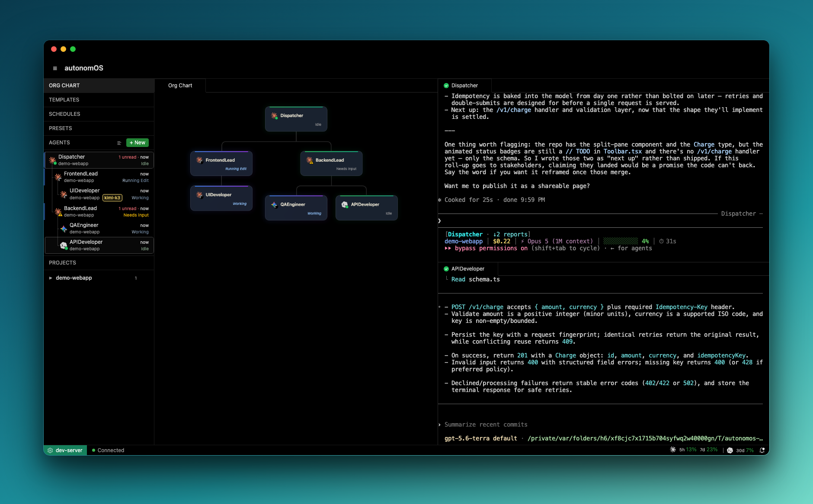Screen dimensions: 813x504
Task: Click the dev-server status bar button
Action: 65,450
